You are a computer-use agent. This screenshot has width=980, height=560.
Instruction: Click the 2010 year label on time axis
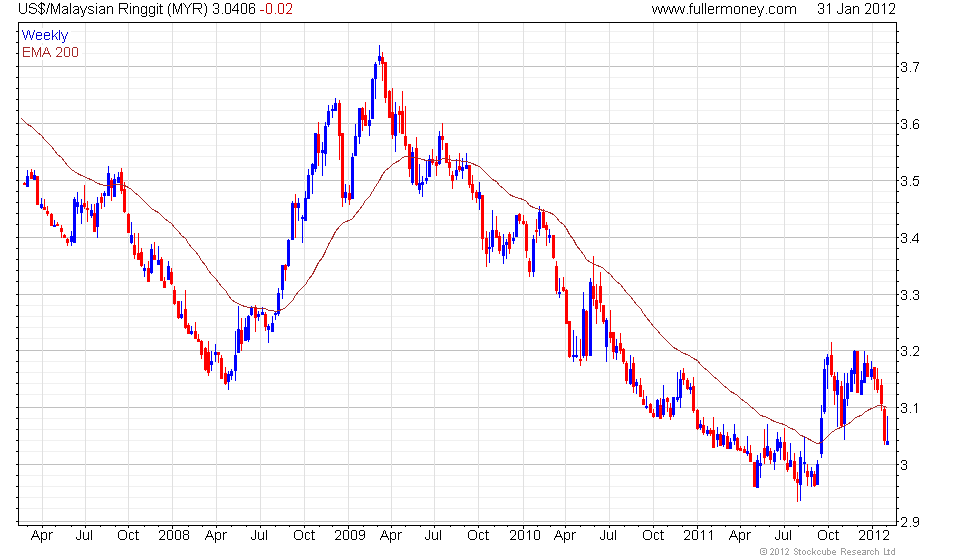[525, 536]
